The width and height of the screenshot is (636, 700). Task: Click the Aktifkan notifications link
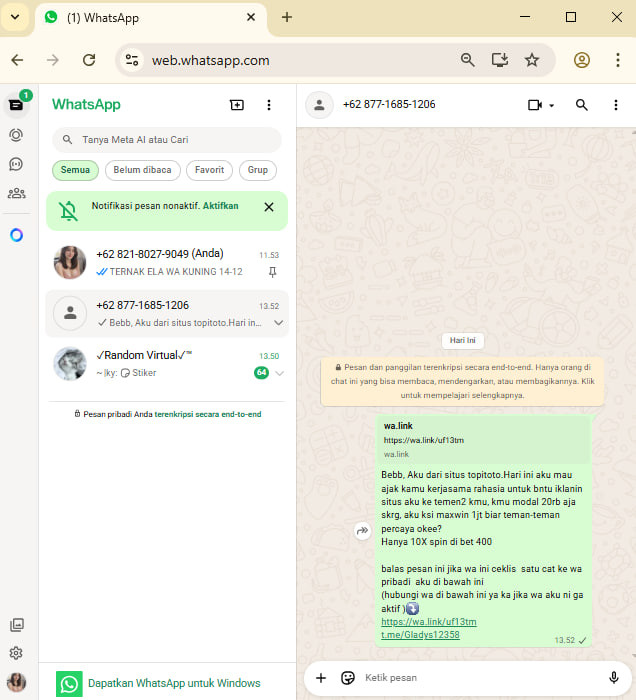point(220,206)
